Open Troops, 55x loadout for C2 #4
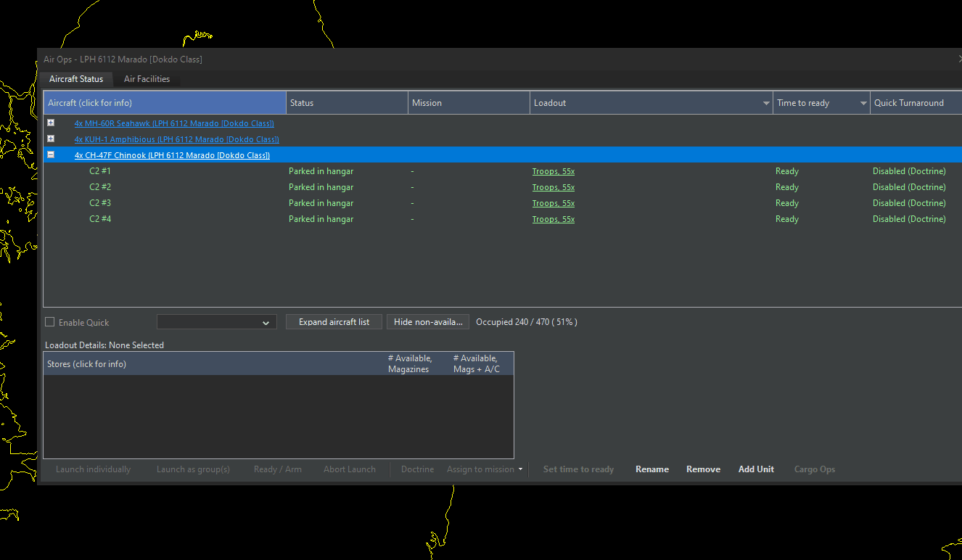The image size is (962, 560). (553, 219)
